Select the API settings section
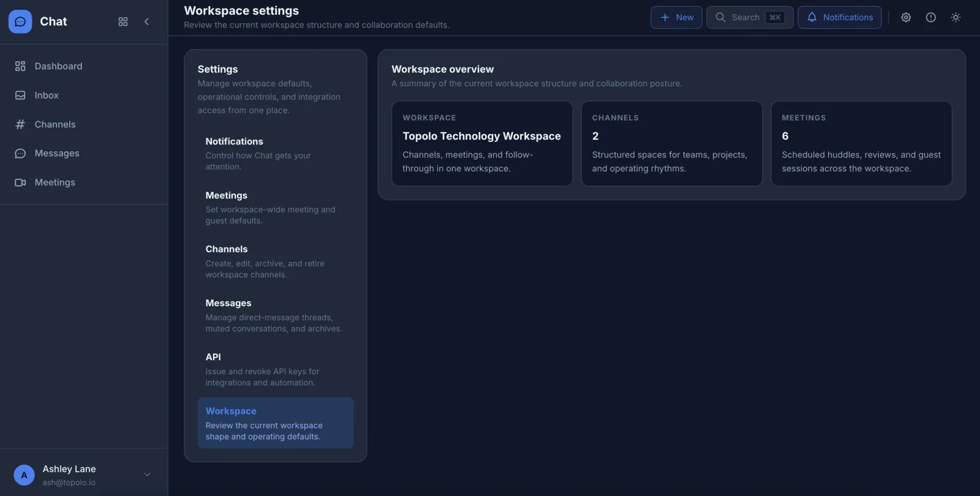 click(275, 369)
